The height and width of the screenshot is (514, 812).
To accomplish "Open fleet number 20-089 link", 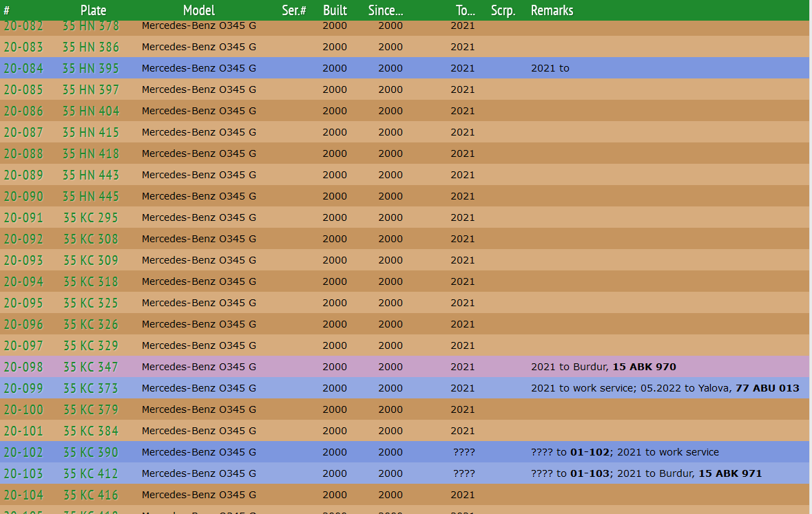I will click(x=23, y=175).
